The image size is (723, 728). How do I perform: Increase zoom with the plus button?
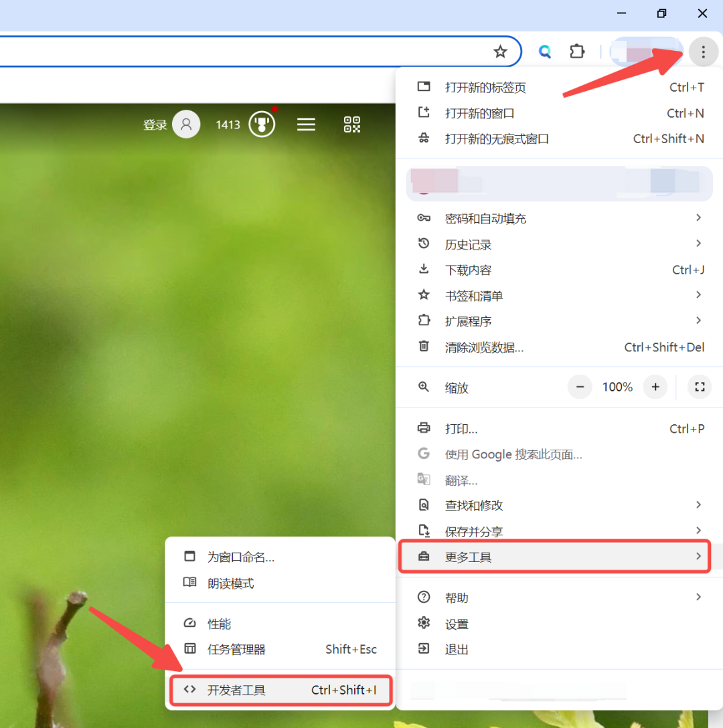coord(655,387)
